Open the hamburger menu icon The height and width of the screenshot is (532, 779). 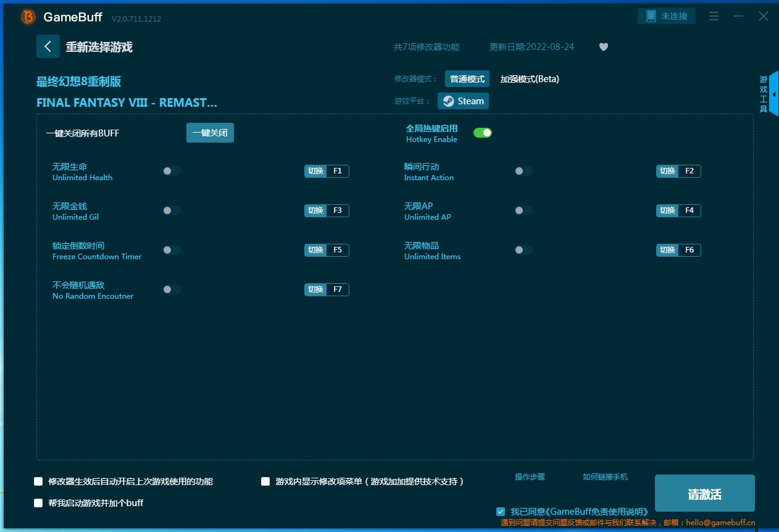[714, 17]
